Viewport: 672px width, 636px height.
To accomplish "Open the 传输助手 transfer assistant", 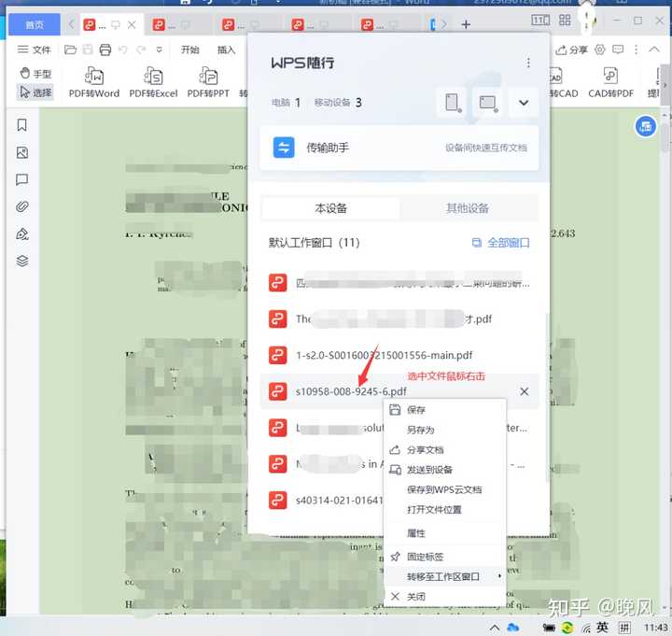I will coord(399,148).
